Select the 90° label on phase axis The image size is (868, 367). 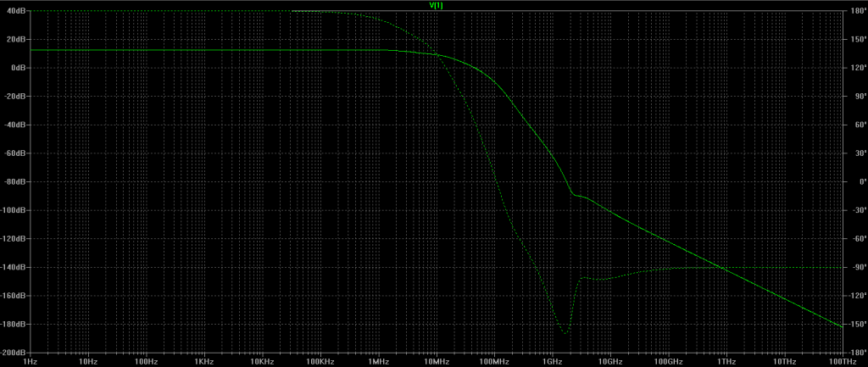(x=855, y=97)
